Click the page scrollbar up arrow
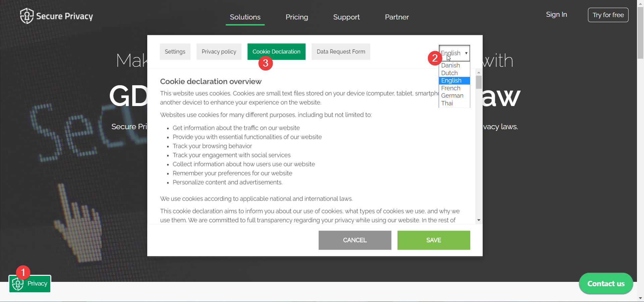Screen dimensions: 644x302 (640, 3)
